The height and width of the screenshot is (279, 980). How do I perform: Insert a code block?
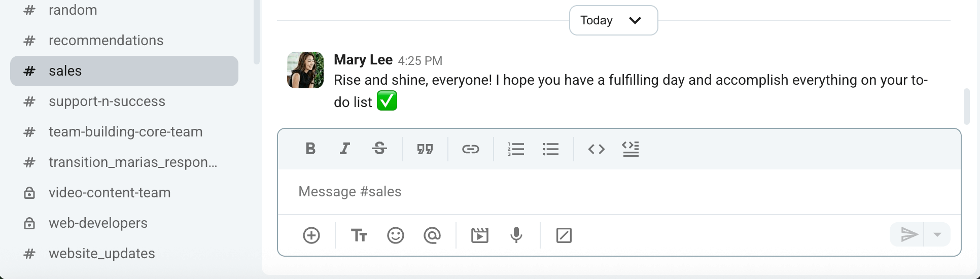[631, 149]
